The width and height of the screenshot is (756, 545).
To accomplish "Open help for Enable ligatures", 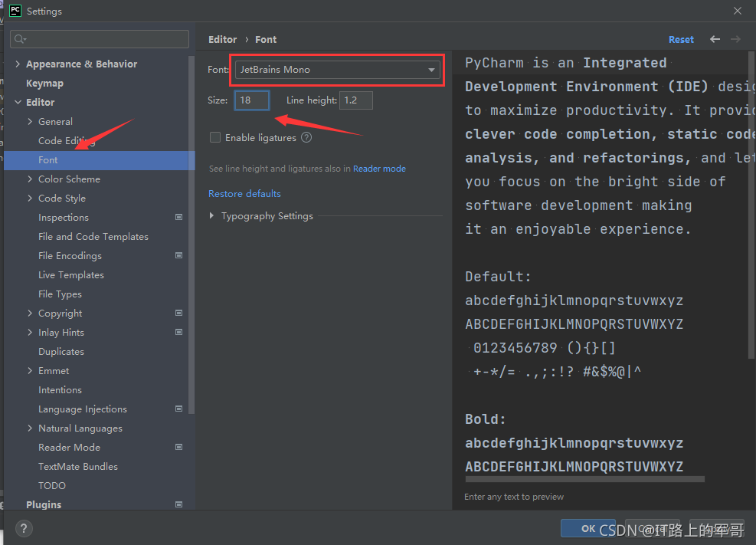I will click(306, 137).
